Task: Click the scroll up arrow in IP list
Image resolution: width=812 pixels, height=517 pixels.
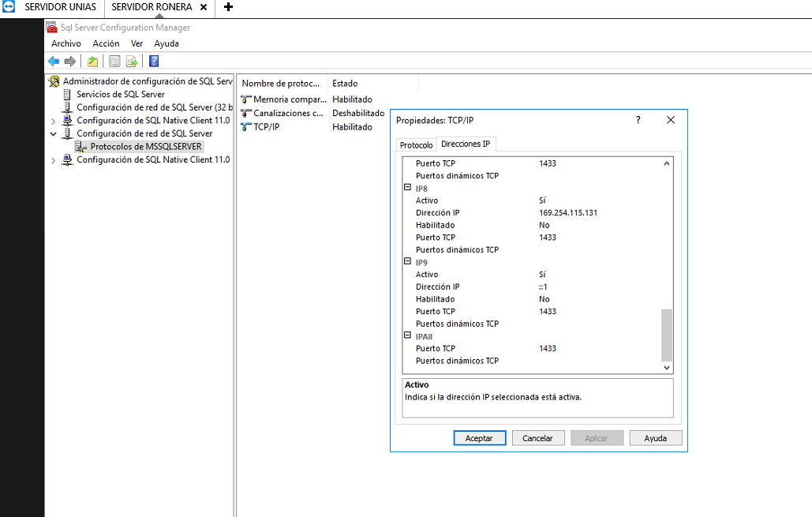Action: pos(667,163)
